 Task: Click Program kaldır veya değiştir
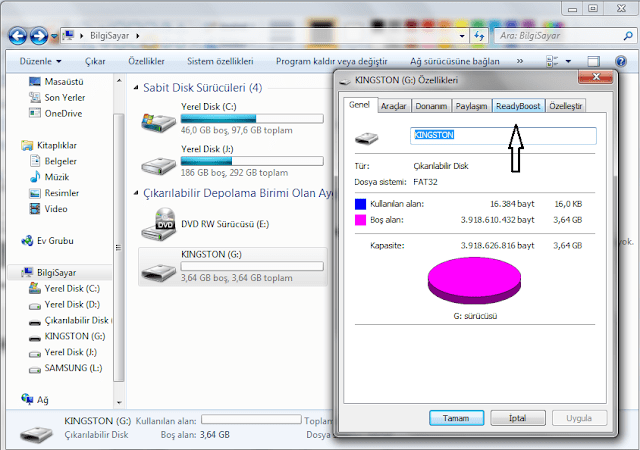click(x=331, y=61)
